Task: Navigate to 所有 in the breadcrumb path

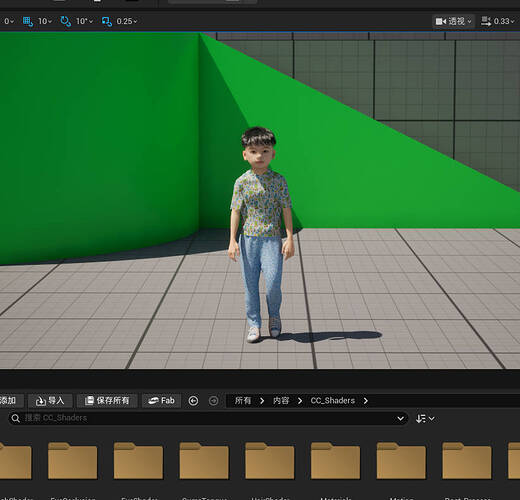Action: coord(243,401)
